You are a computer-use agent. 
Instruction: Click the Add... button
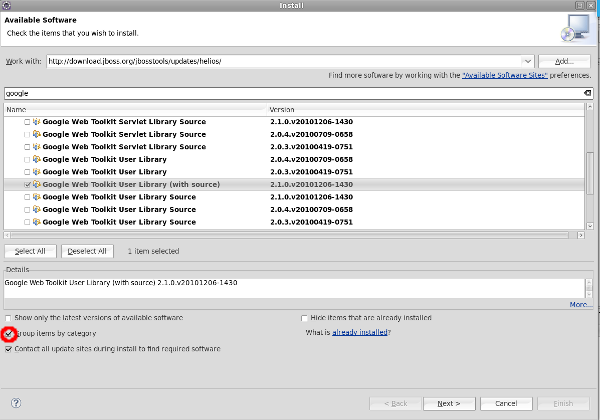click(x=564, y=61)
